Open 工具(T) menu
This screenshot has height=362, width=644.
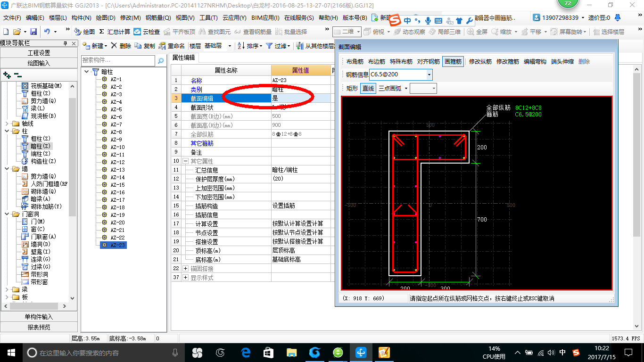pyautogui.click(x=208, y=18)
